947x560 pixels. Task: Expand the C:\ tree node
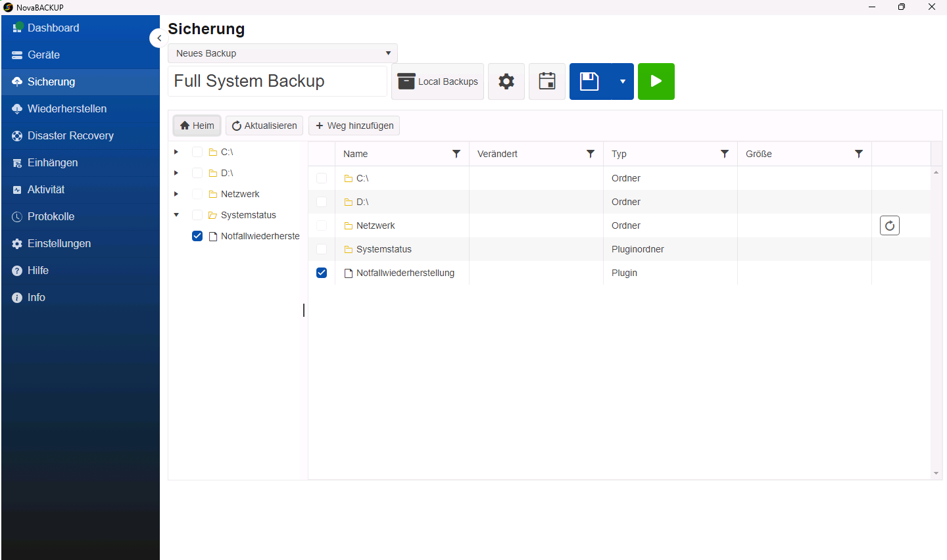tap(176, 152)
